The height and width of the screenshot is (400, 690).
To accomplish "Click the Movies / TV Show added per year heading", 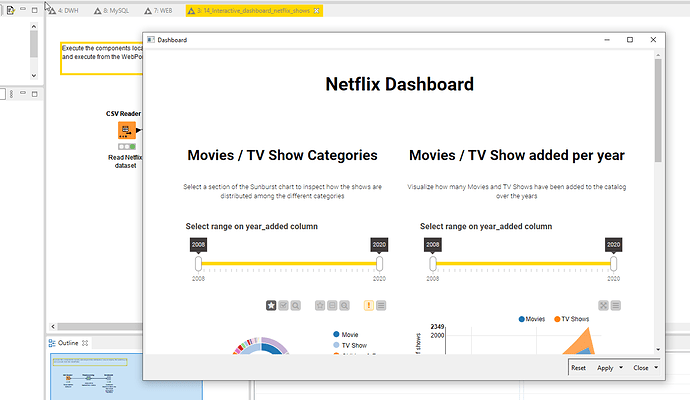I will pyautogui.click(x=517, y=155).
